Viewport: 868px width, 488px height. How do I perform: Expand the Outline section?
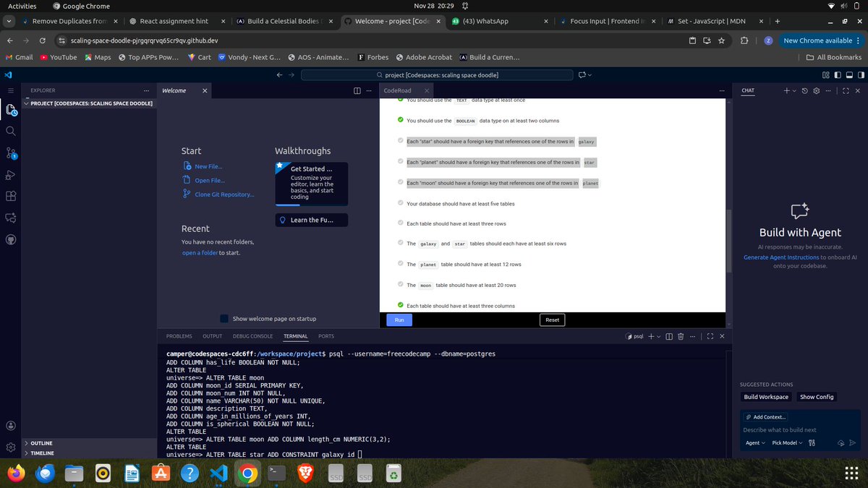40,443
